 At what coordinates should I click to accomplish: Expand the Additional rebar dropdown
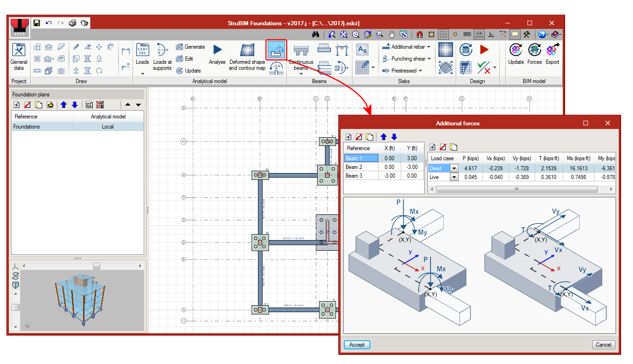click(x=429, y=47)
